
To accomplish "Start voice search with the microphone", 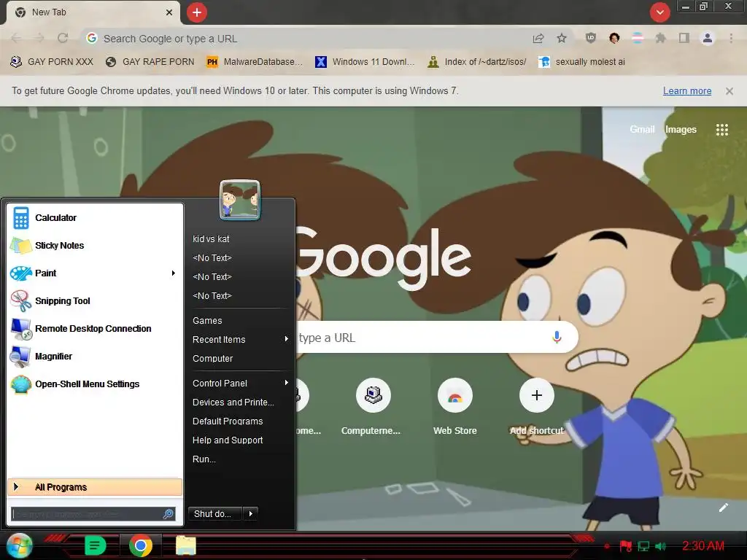I will click(x=557, y=337).
